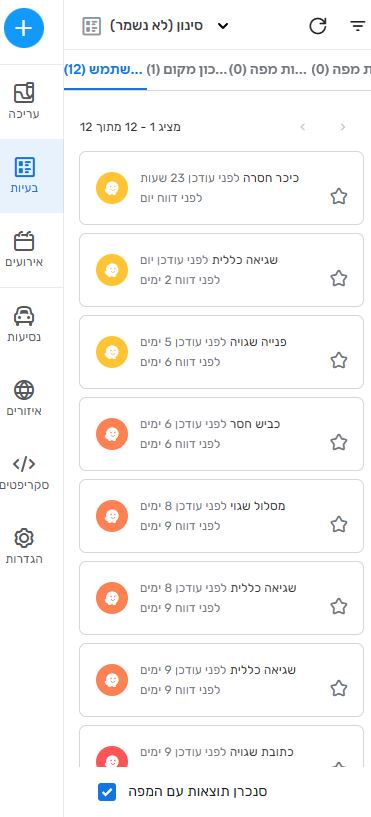Switch to the …כון מקום (1) tab
This screenshot has width=371, height=817.
188,70
